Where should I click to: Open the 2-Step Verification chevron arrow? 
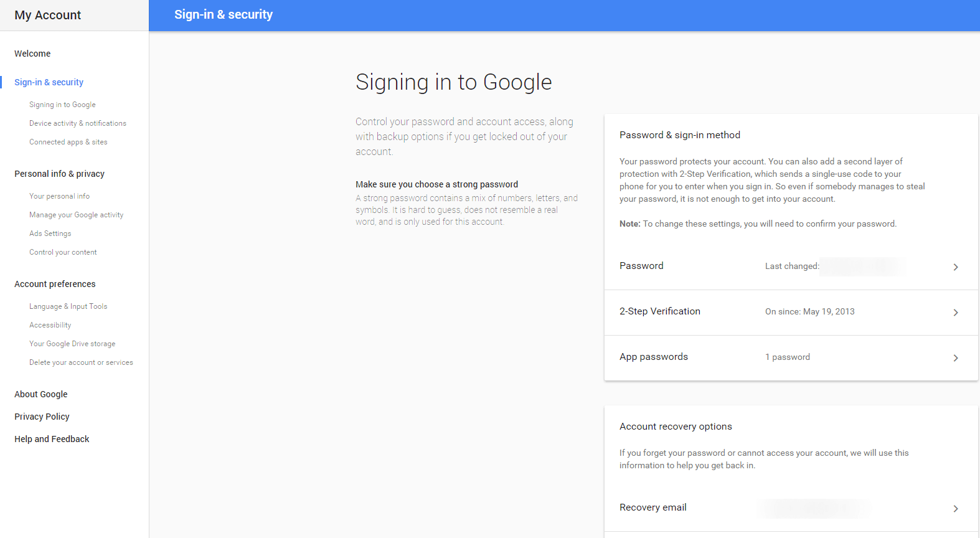[x=956, y=313]
